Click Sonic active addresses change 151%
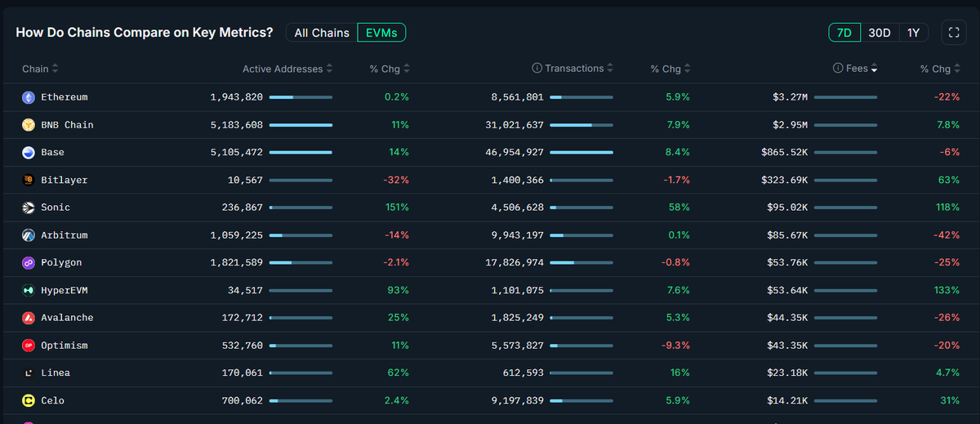 tap(397, 208)
